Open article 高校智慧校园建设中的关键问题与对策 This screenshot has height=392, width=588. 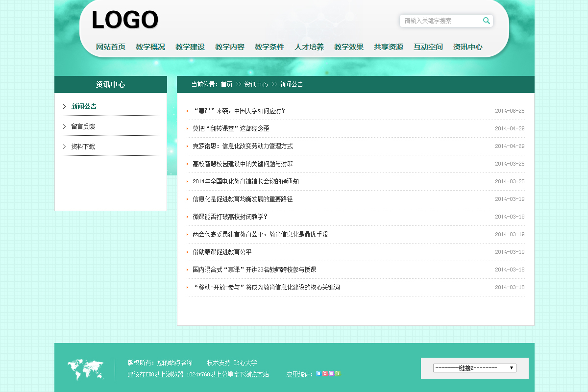(x=243, y=164)
